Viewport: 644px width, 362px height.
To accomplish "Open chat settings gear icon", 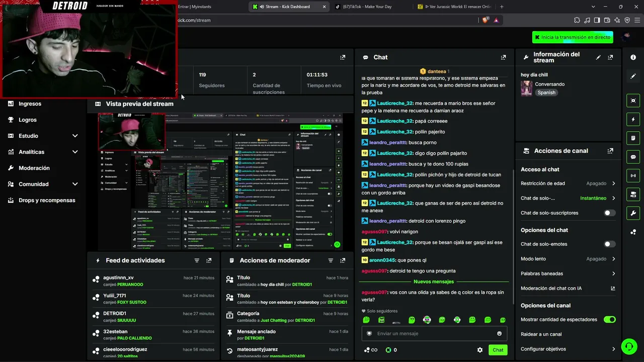I will coord(480,350).
